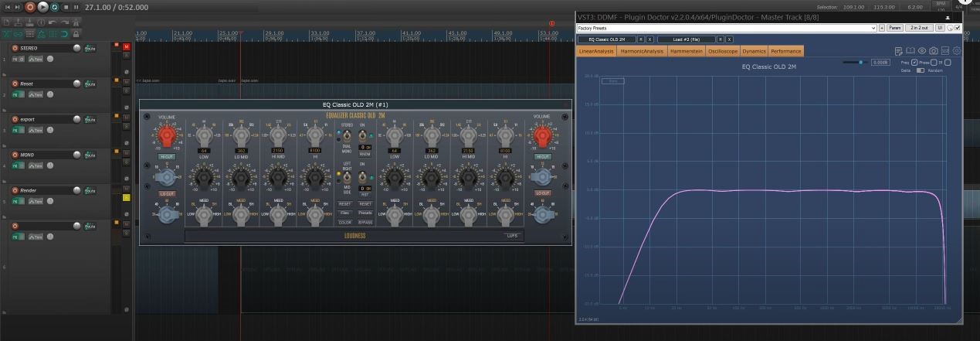Click the BYPASS button on the EQ
Screen dimensions: 980x341
pos(365,222)
